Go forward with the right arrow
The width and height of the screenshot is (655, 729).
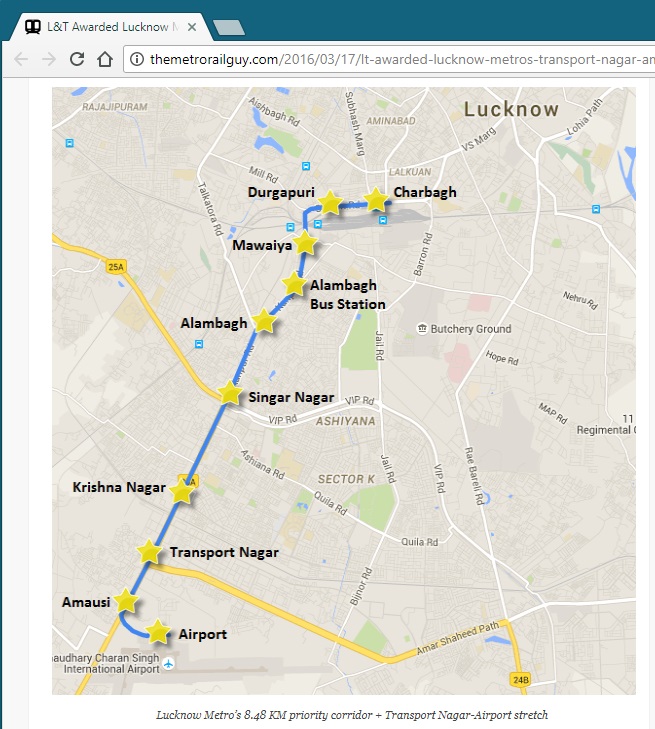49,59
